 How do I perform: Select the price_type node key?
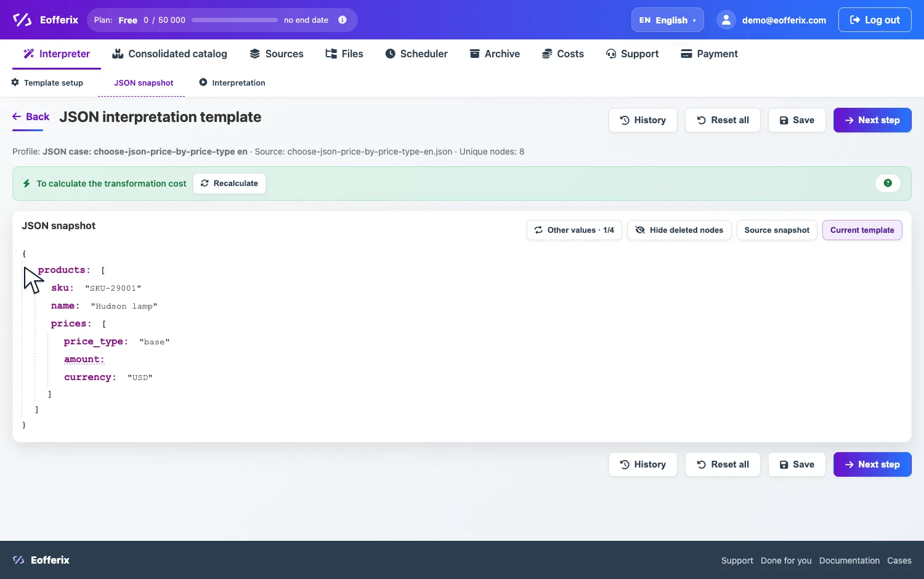pos(96,342)
